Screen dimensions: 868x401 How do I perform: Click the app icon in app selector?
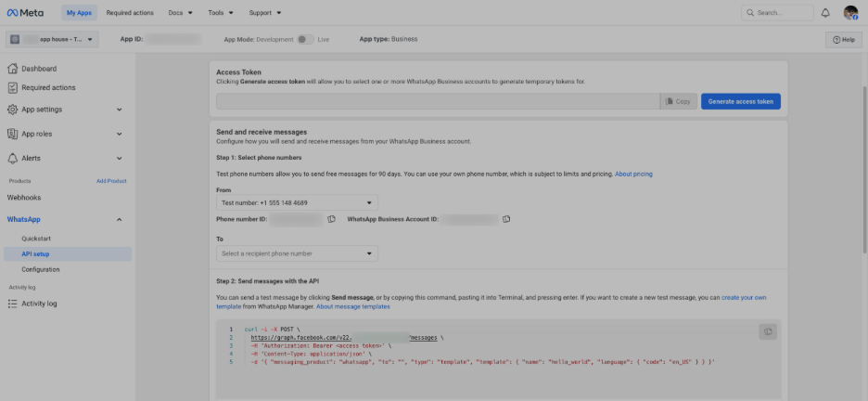15,39
